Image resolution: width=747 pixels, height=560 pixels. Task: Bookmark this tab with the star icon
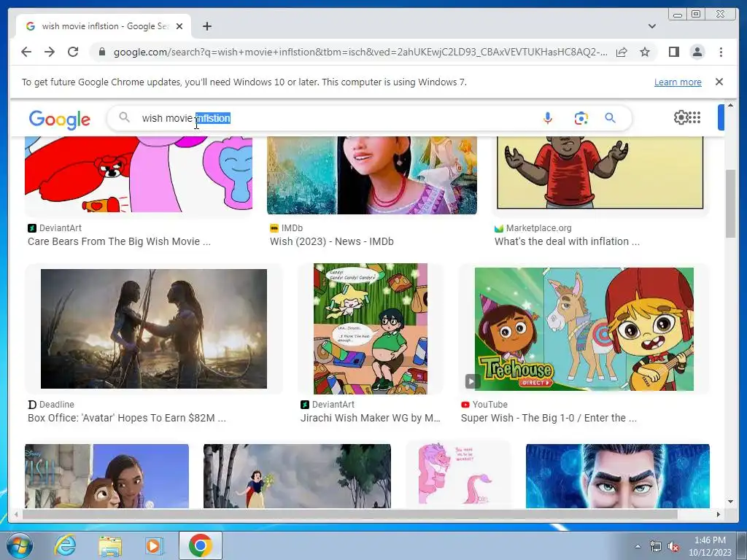click(645, 52)
